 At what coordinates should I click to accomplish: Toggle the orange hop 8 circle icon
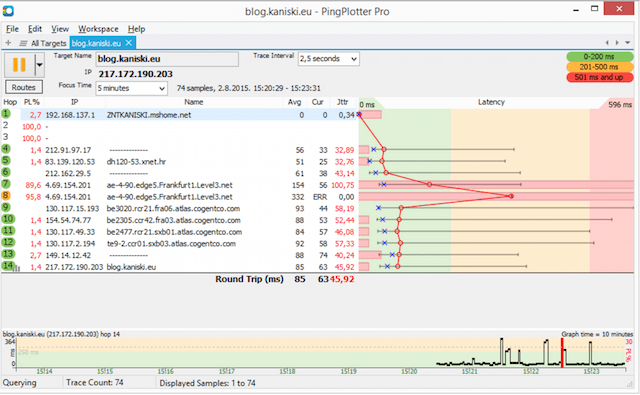point(6,195)
